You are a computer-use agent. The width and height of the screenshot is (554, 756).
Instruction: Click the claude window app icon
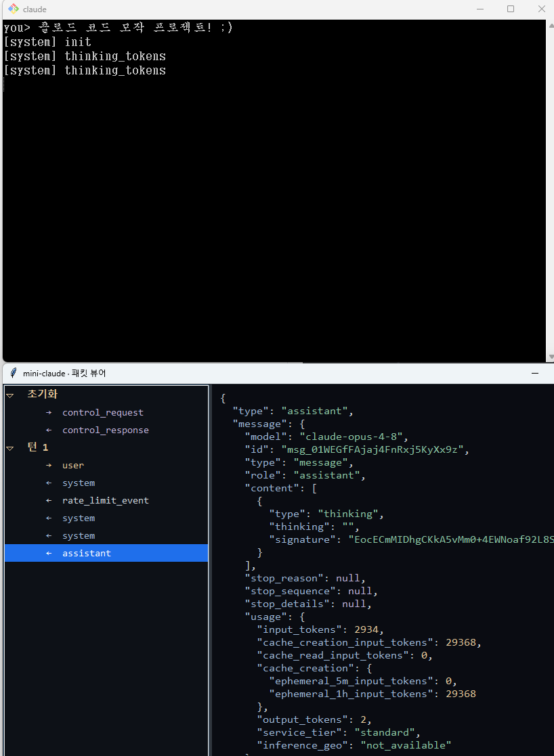pos(13,9)
